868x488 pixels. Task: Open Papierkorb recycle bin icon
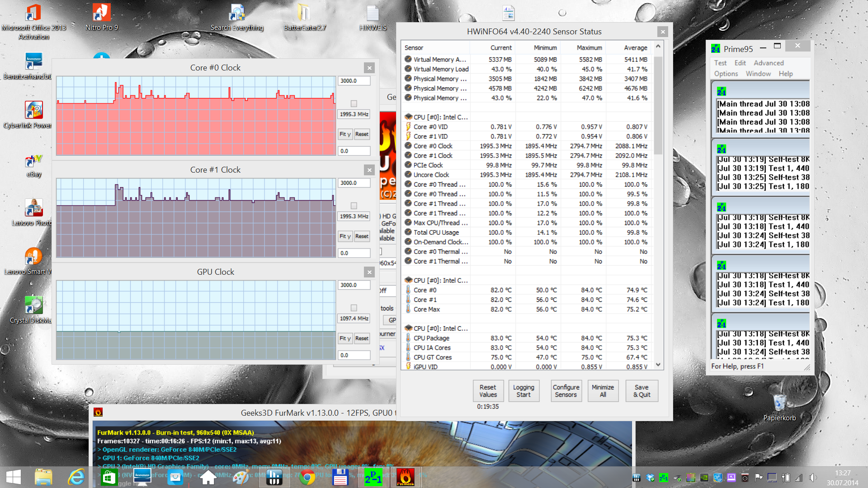779,403
